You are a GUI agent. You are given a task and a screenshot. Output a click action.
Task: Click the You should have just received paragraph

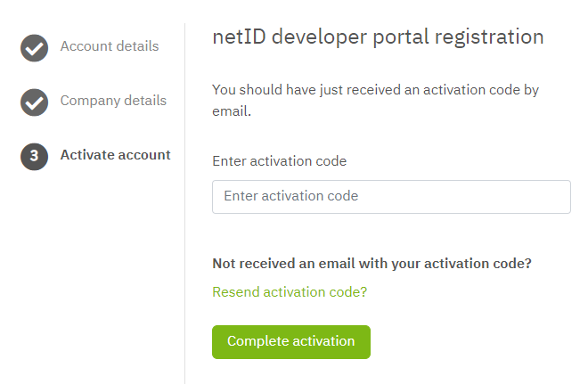(375, 101)
